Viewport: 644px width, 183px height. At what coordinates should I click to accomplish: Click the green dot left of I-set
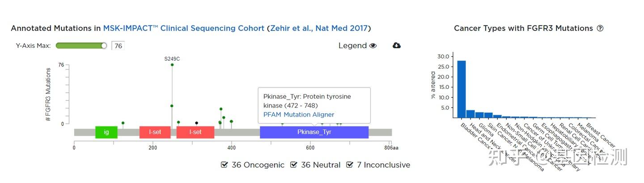[x=123, y=123]
